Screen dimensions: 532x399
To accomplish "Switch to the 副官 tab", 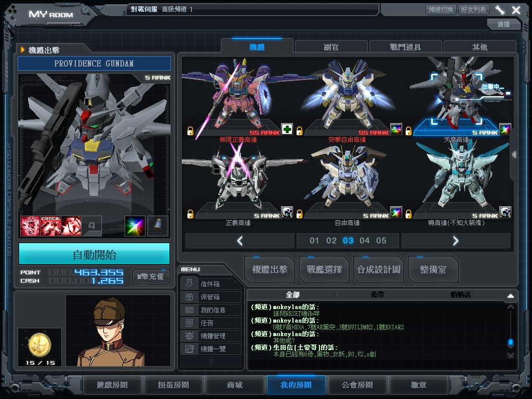I will (331, 47).
